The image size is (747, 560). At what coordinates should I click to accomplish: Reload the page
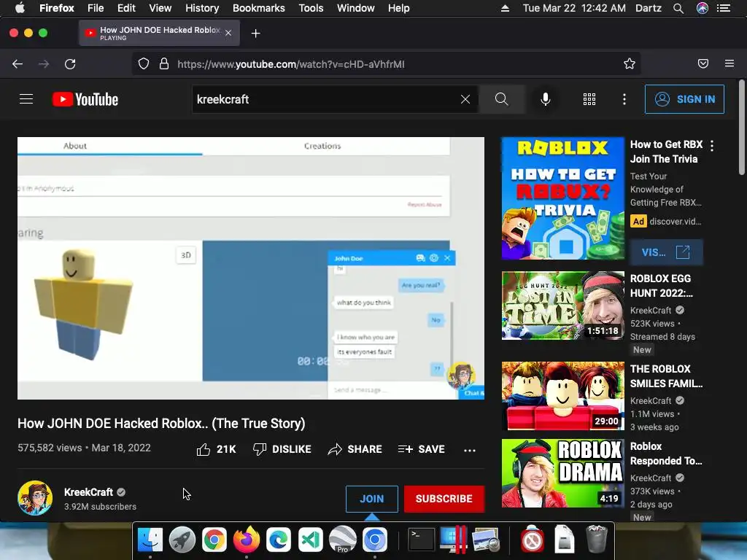(70, 64)
